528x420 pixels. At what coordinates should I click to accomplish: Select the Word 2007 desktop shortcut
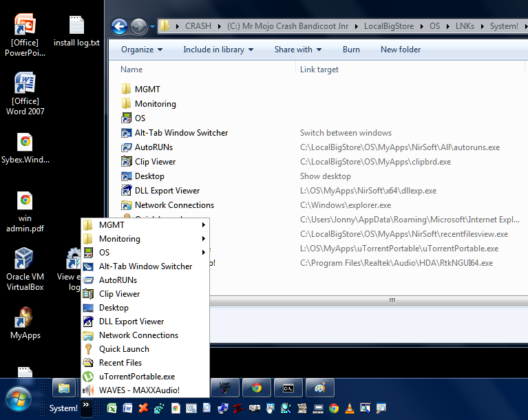coord(25,94)
